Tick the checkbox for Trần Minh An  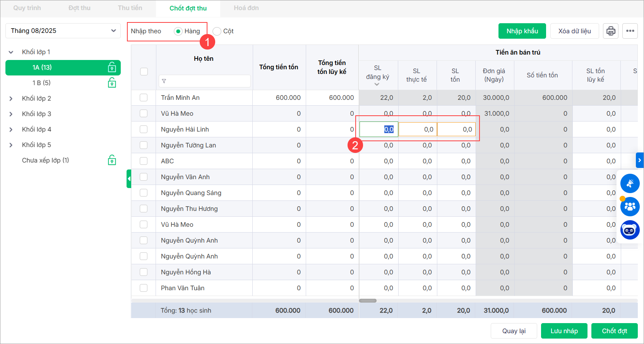tap(144, 98)
